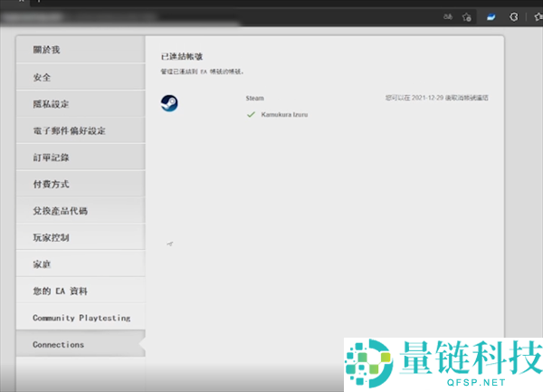The image size is (543, 392).
Task: Open the favorites list icon at far right
Action: [x=537, y=15]
